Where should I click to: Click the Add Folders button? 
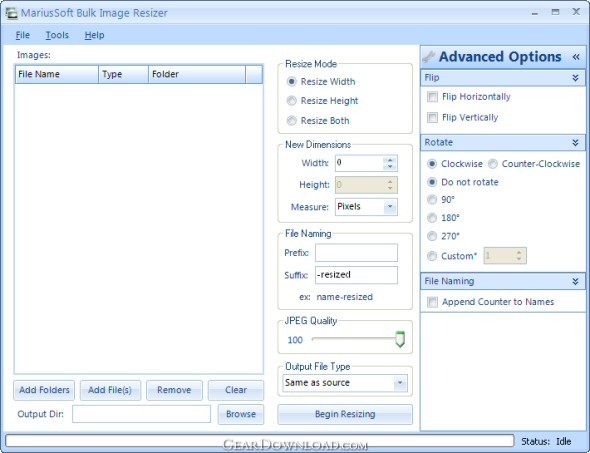tap(44, 390)
